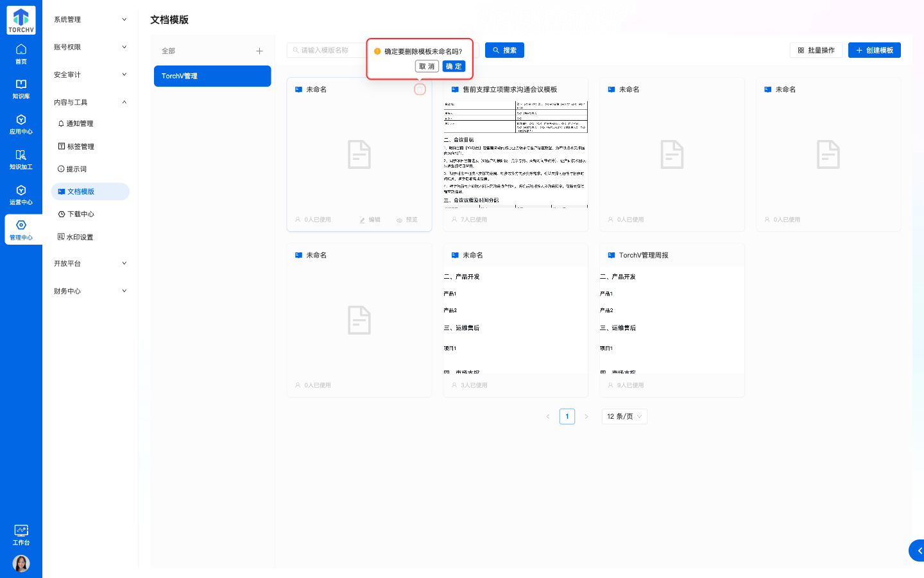Select 水印设置 in the side menu

(x=80, y=237)
